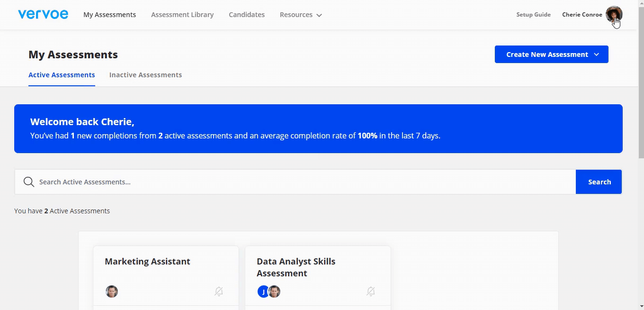This screenshot has height=310, width=644.
Task: Click the completion rate summary sentence
Action: (x=235, y=136)
